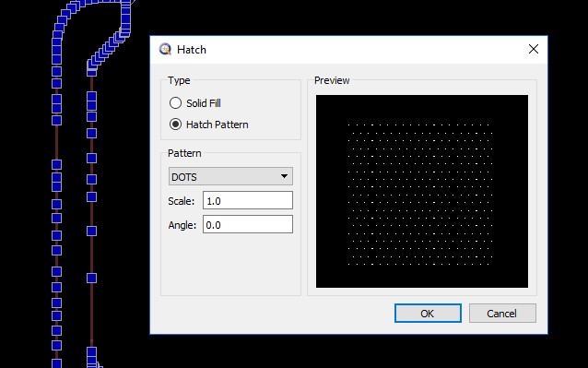Select the Hatch Pattern radio button
The image size is (588, 368).
175,125
